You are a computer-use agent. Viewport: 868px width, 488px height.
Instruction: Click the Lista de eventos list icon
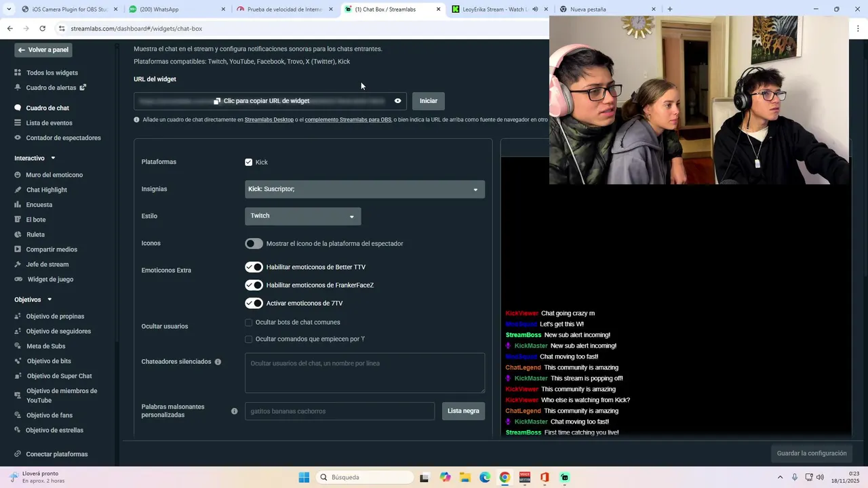[18, 123]
